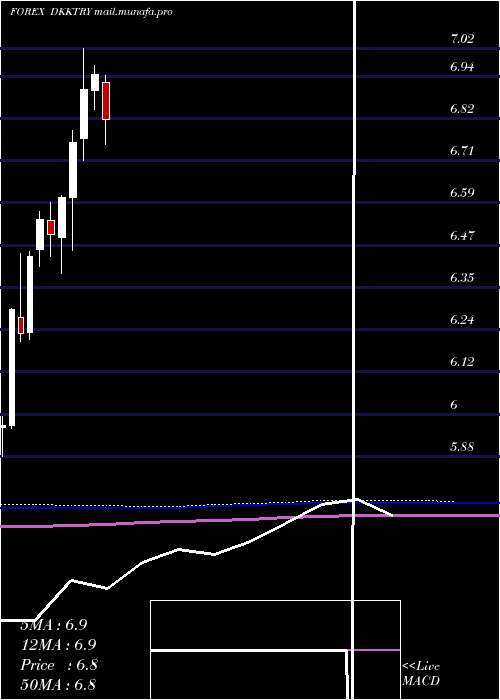The height and width of the screenshot is (700, 500).
Task: Select the 6.82 price axis label
Action: tap(462, 109)
